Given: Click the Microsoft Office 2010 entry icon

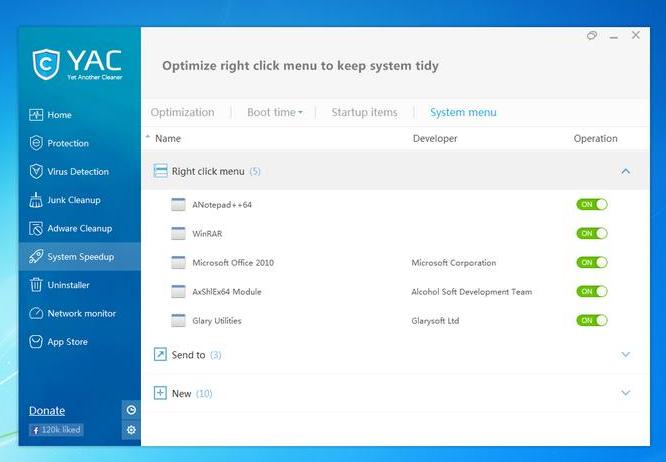Looking at the screenshot, I should click(178, 262).
